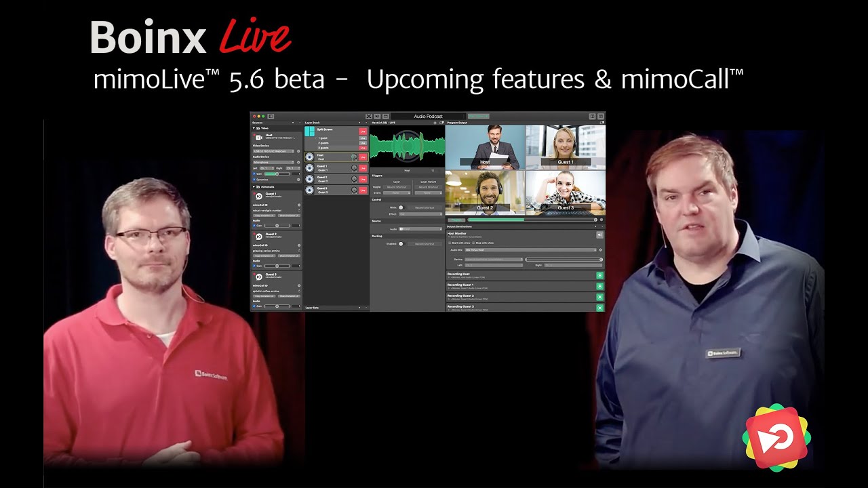This screenshot has height=488, width=868.
Task: Open the Audio Device Microphone dropdown
Action: click(273, 162)
